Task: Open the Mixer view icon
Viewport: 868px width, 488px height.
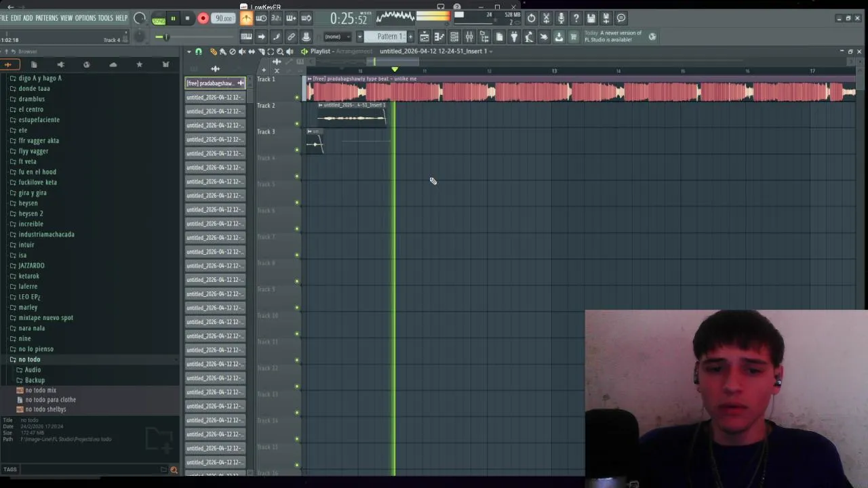Action: coord(469,37)
